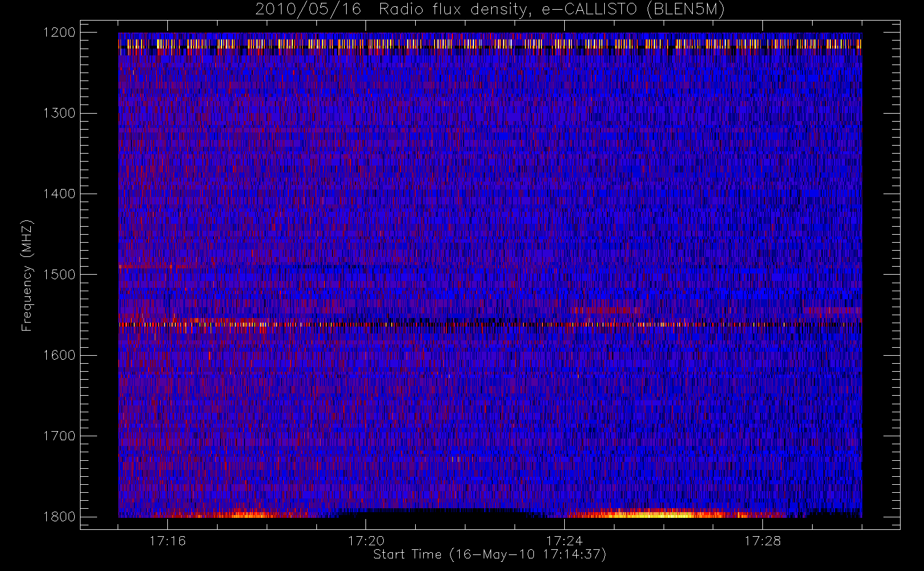The width and height of the screenshot is (924, 571).
Task: Click the 17:24 time tick label
Action: [564, 540]
